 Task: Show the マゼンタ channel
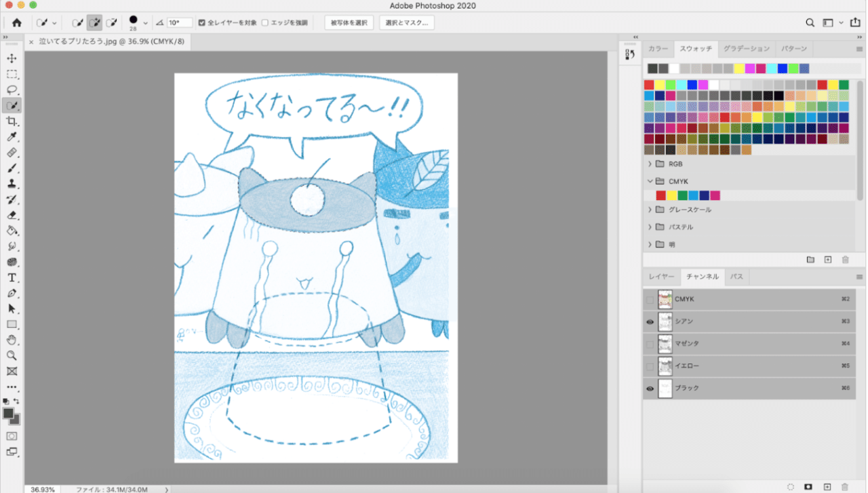(650, 344)
